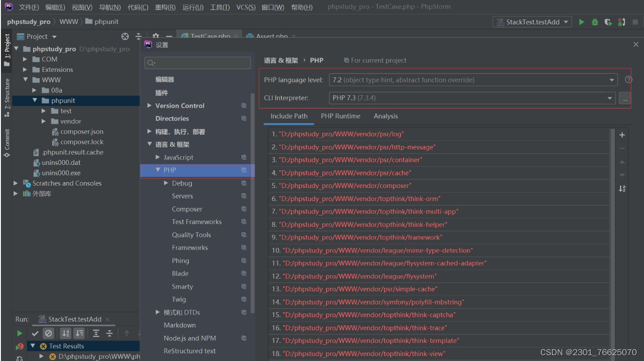This screenshot has width=644, height=361.
Task: Toggle sort tests by duration
Action: pyautogui.click(x=79, y=333)
